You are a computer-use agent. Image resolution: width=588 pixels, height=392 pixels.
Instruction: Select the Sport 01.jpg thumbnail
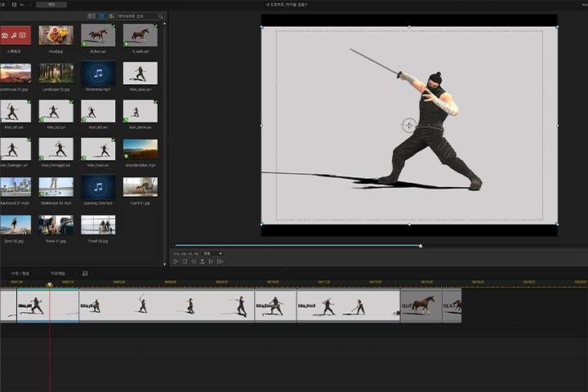point(140,187)
